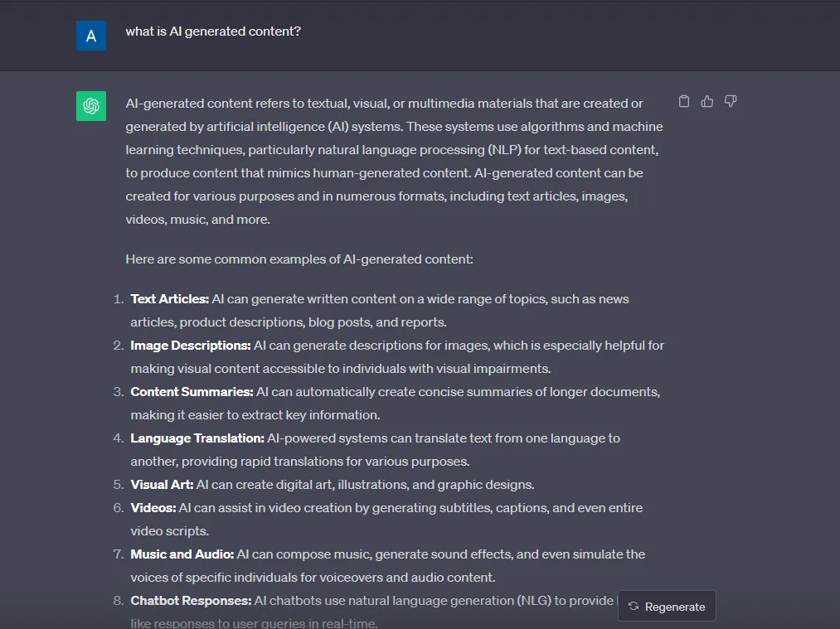Click the text "video scripts." under Videos

(170, 531)
